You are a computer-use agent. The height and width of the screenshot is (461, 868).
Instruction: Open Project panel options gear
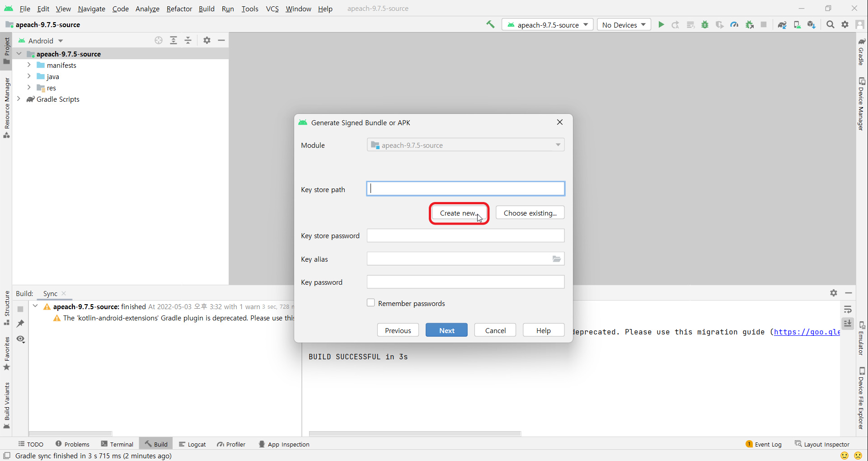click(207, 40)
